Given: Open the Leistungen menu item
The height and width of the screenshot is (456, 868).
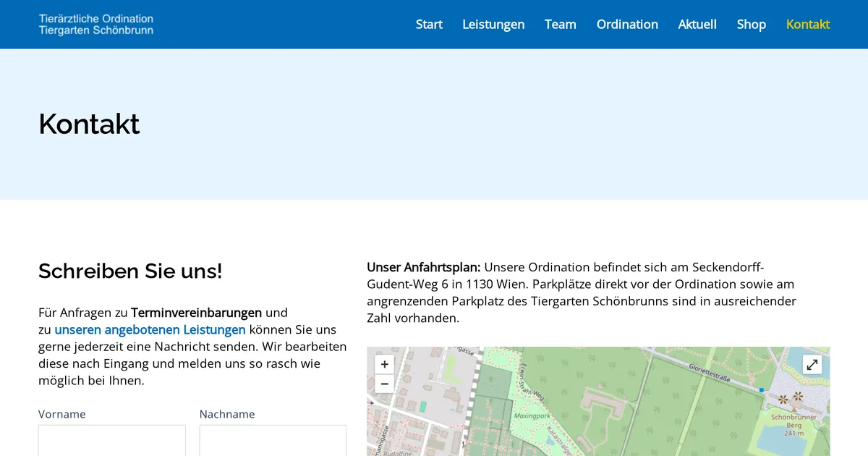Looking at the screenshot, I should point(493,25).
